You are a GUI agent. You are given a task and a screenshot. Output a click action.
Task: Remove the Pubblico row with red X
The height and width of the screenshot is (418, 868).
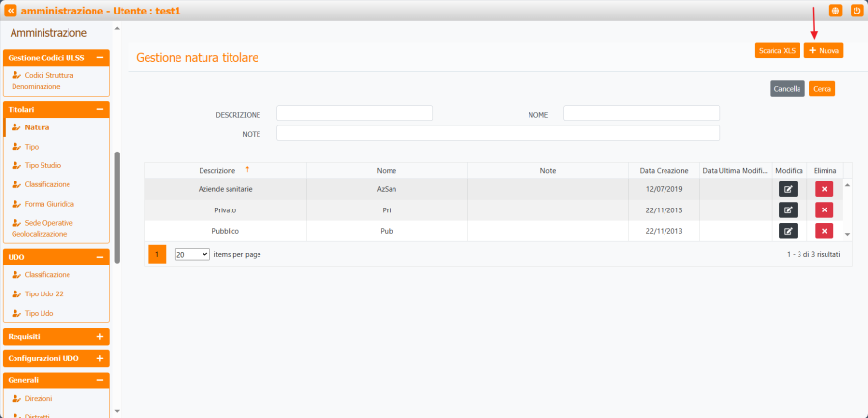[824, 231]
